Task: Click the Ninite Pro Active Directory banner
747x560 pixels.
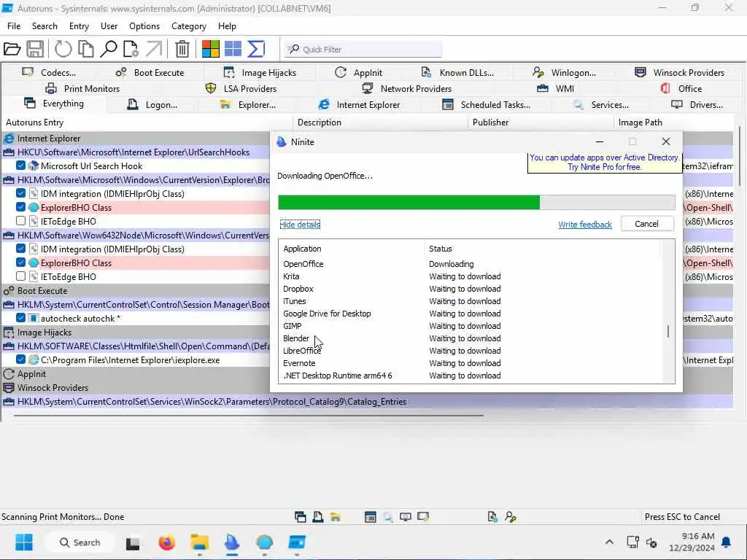Action: point(604,163)
